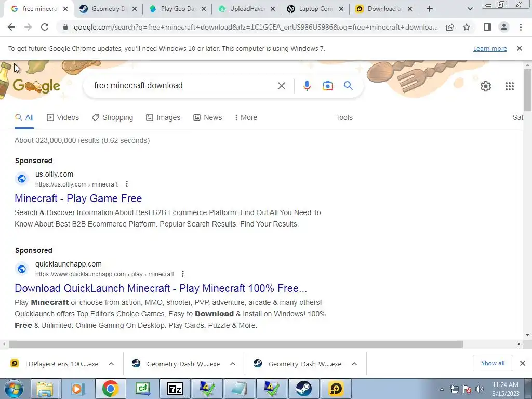Expand LDPlayer9 download options chevron
The height and width of the screenshot is (399, 532).
pyautogui.click(x=111, y=364)
